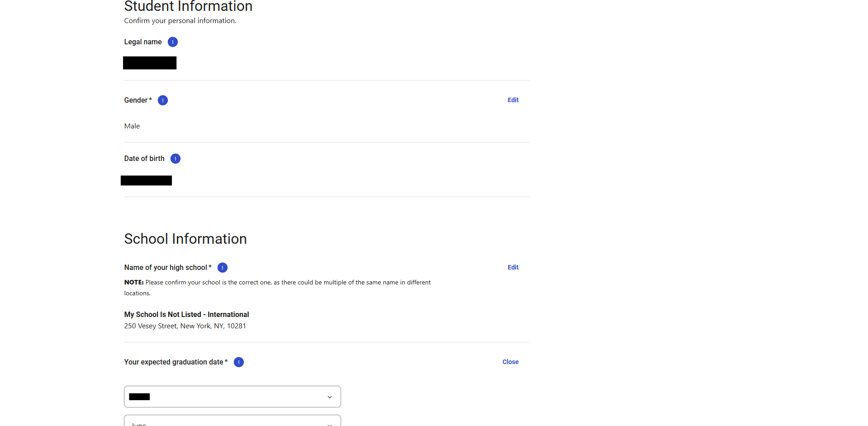
Task: Close the expected graduation date editor
Action: [510, 362]
